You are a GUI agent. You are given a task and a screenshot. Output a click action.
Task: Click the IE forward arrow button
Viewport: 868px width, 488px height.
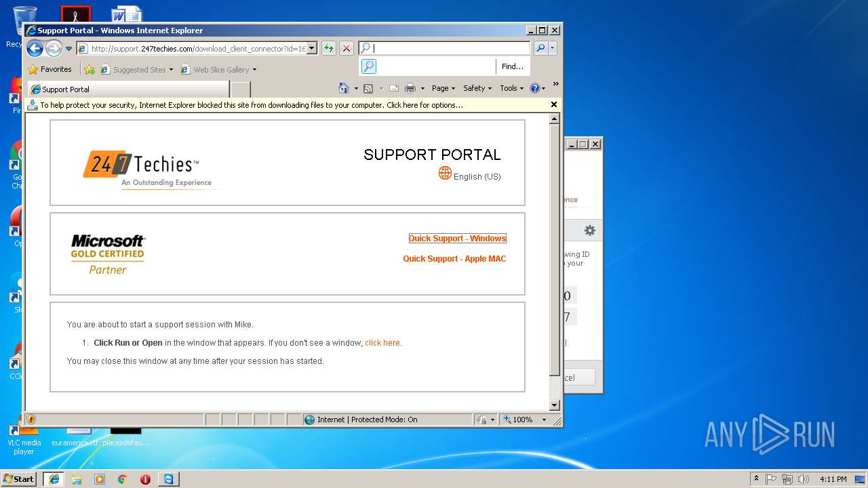pyautogui.click(x=54, y=48)
